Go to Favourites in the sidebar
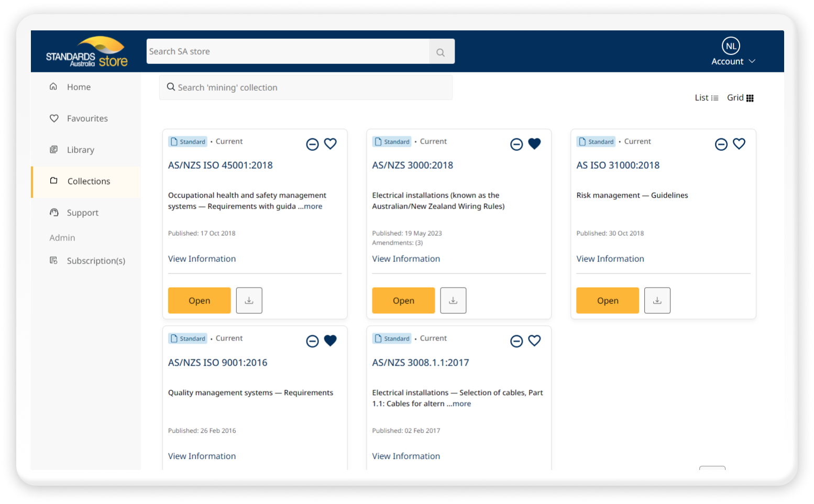Screen dimensions: 814x504 tap(87, 118)
